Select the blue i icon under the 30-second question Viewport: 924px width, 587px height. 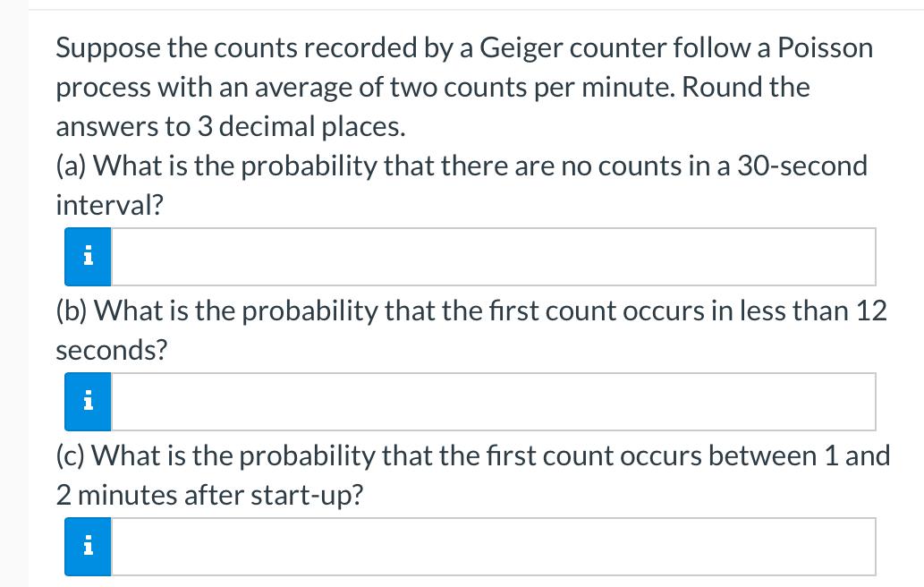[87, 257]
